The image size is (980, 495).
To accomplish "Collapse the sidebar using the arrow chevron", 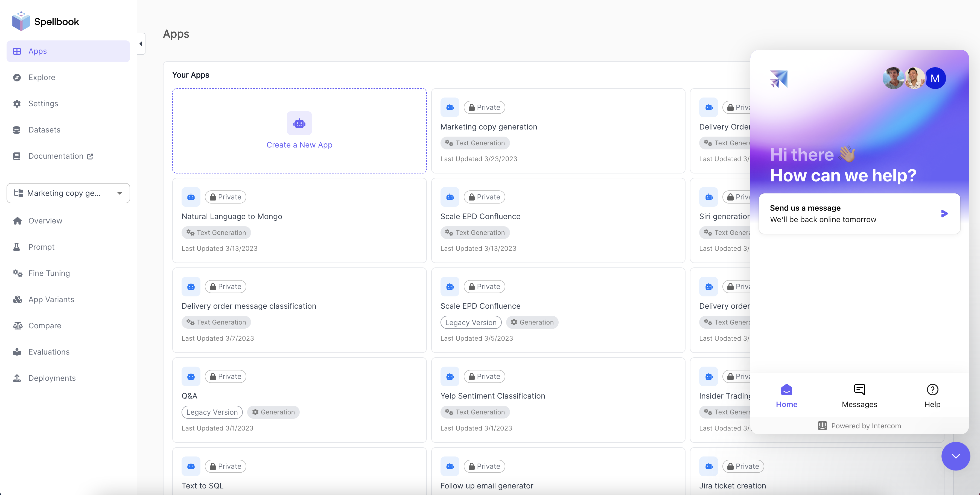I will coord(140,43).
